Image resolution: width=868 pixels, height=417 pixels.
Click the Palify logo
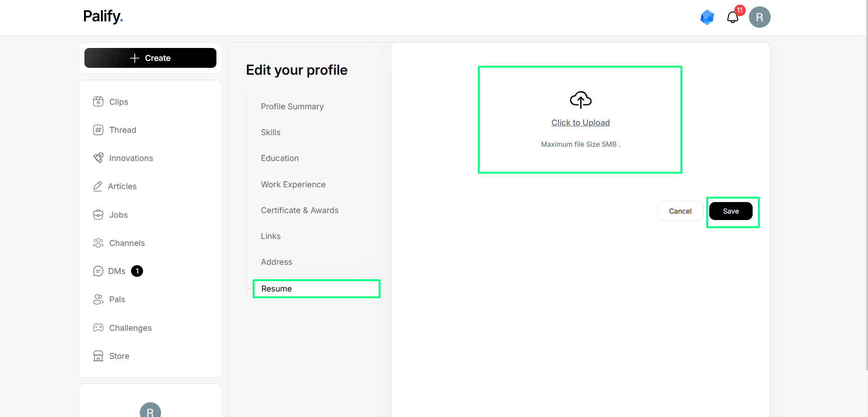[103, 17]
